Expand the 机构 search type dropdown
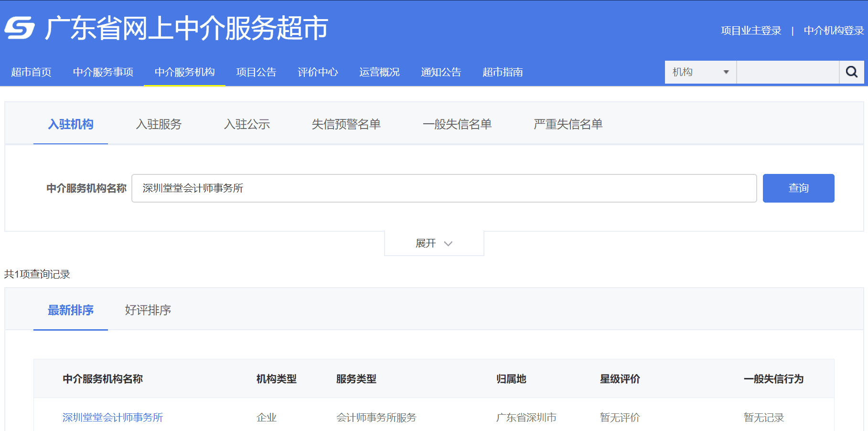 (x=700, y=72)
